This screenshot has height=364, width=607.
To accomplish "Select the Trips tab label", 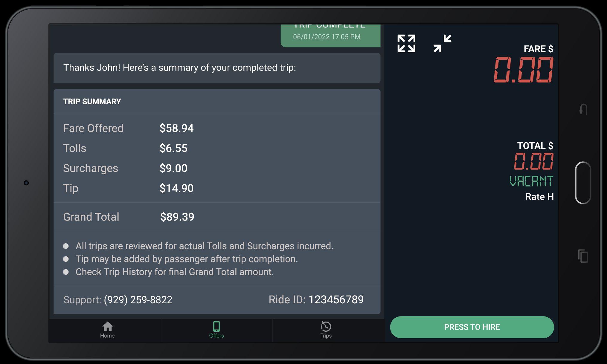I will point(326,336).
